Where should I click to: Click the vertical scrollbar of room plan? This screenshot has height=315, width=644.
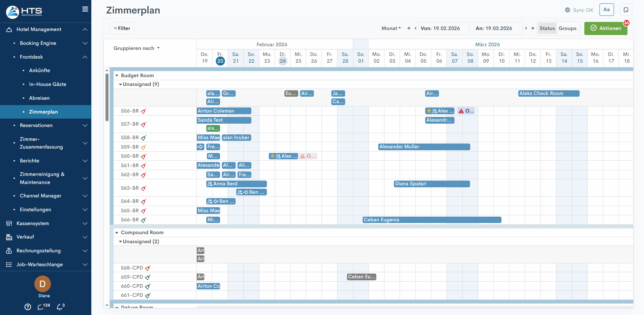coord(107,98)
